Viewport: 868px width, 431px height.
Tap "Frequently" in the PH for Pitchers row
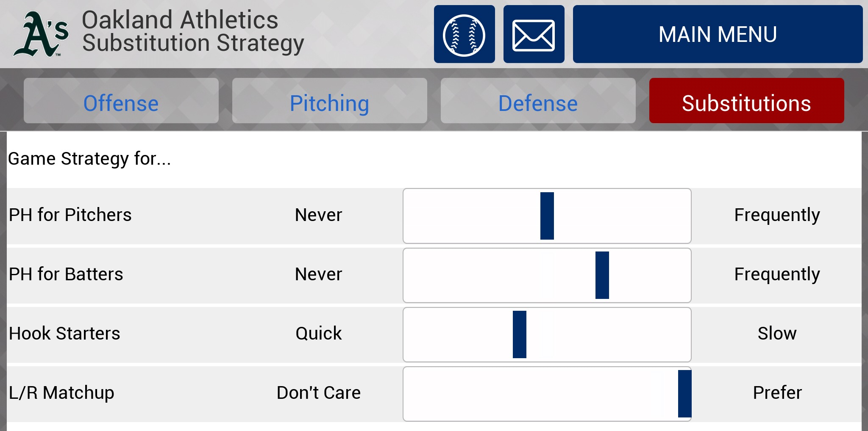coord(777,215)
